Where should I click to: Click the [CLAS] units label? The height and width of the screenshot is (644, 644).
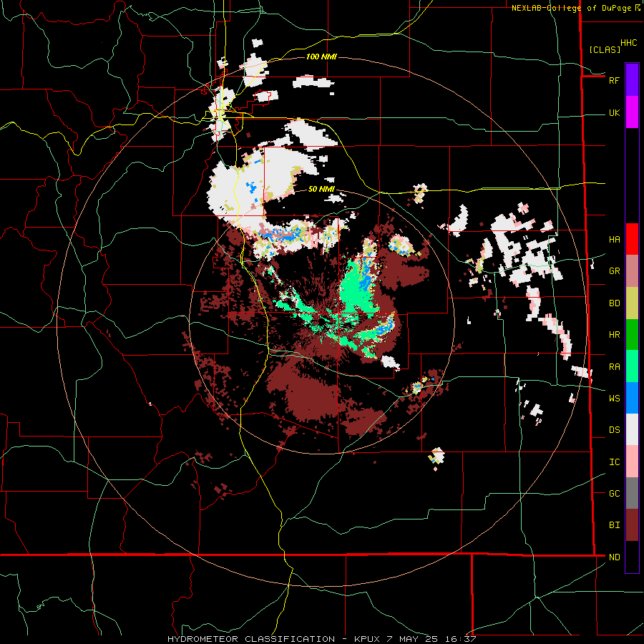(605, 49)
